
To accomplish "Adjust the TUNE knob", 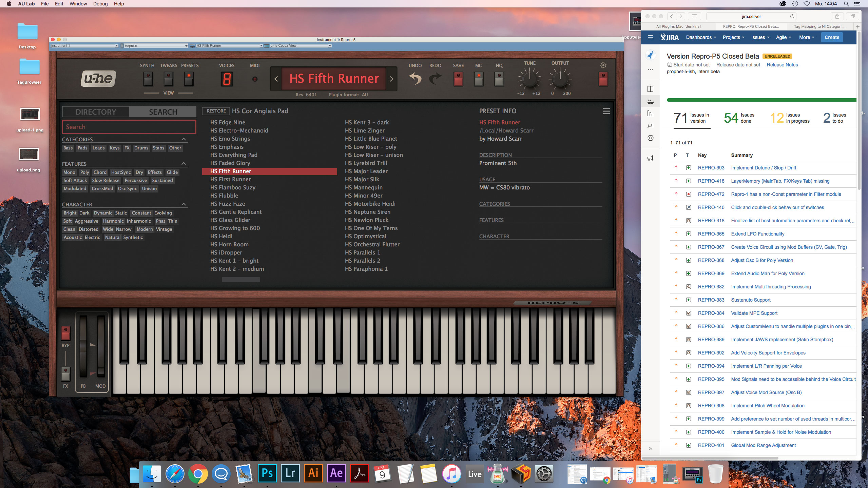I will click(x=529, y=79).
